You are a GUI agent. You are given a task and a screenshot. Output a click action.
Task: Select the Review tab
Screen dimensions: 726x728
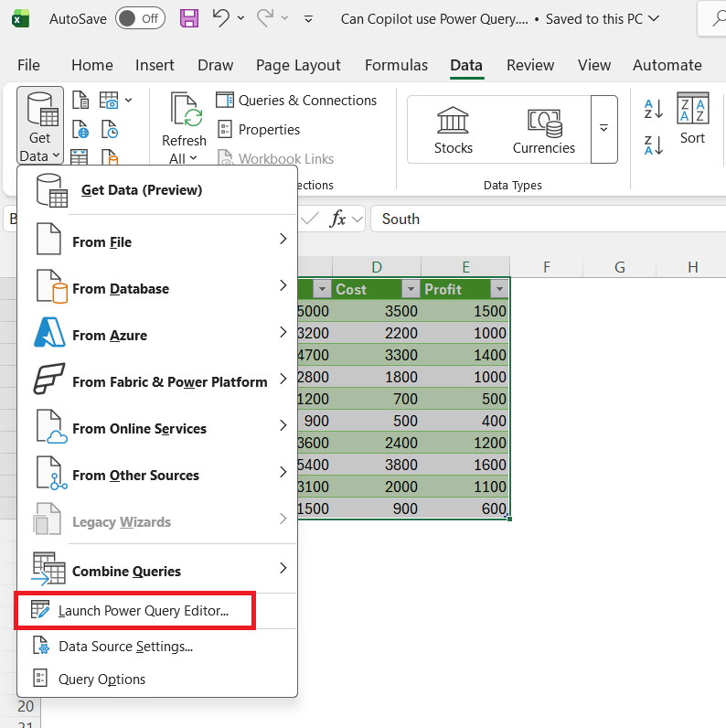coord(530,65)
